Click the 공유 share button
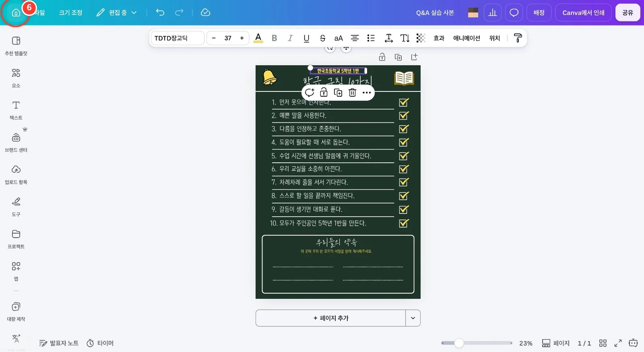Viewport: 644px width, 352px height. [627, 12]
